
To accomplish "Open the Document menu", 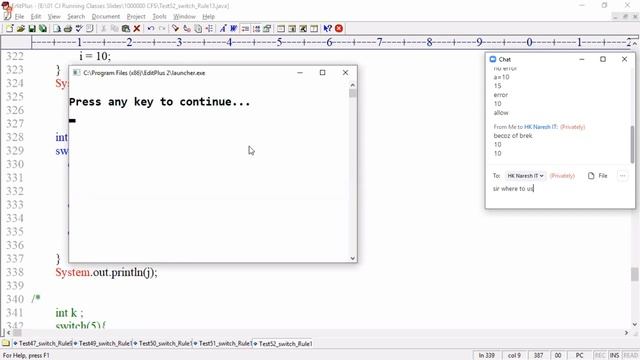I will tap(106, 17).
